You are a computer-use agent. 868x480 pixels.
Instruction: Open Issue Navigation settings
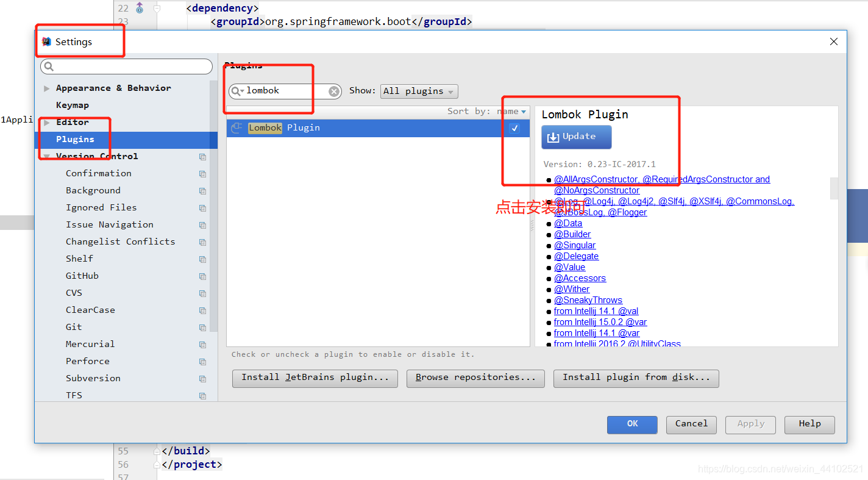[110, 225]
